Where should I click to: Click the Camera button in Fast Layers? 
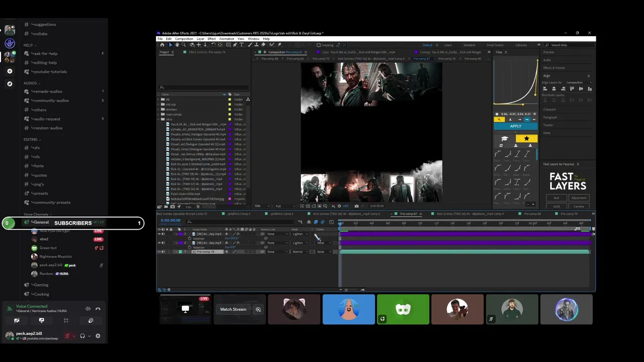(x=579, y=206)
